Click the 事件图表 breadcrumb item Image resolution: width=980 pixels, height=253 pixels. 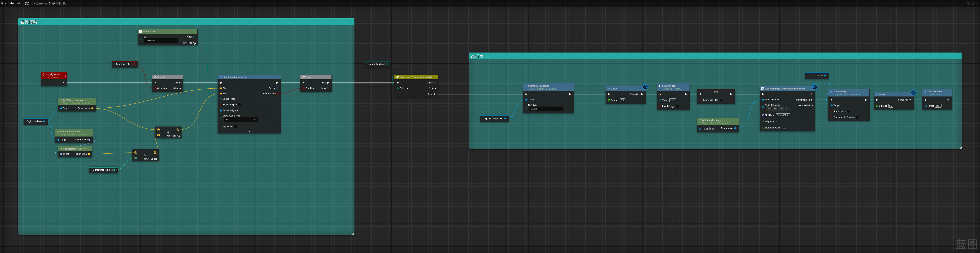pyautogui.click(x=59, y=3)
